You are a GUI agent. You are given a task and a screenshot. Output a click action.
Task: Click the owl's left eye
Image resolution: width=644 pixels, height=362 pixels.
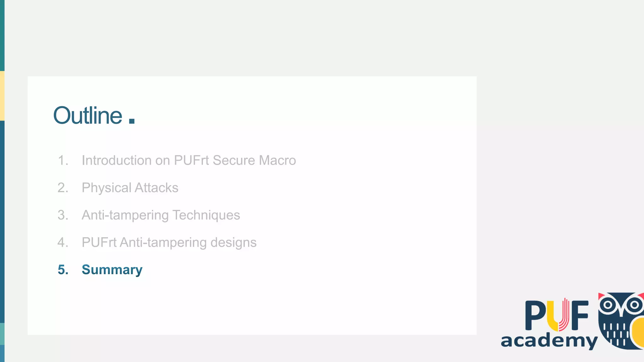coord(608,304)
